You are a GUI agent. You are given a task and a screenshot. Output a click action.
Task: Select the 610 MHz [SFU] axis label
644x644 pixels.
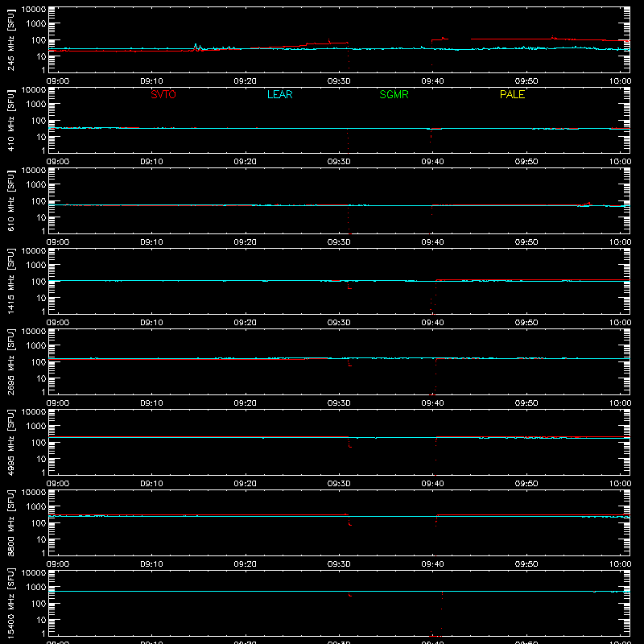point(11,200)
